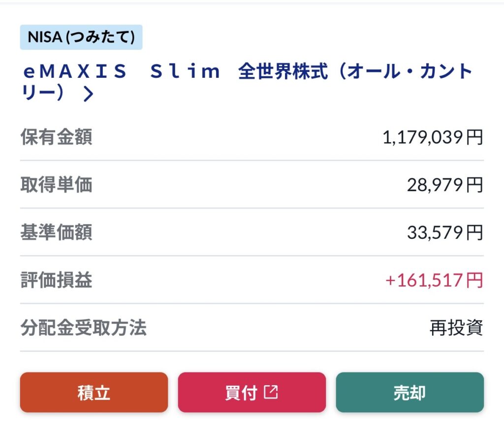Viewport: 504px width, 430px height.
Task: Open the external link icon on 買付
Action: 271,392
